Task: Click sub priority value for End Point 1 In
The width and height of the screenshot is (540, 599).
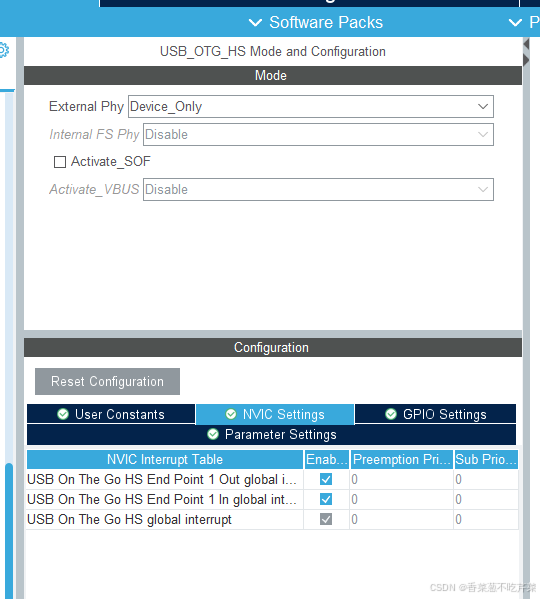Action: coord(486,499)
